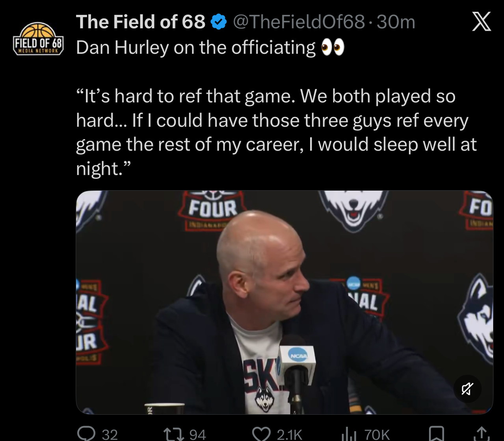504x441 pixels.
Task: Click the 30m timestamp
Action: [396, 22]
